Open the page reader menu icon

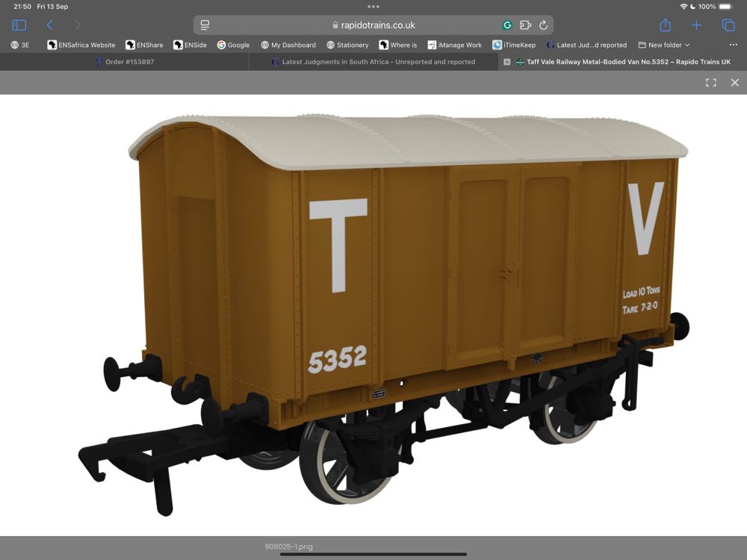tap(205, 25)
